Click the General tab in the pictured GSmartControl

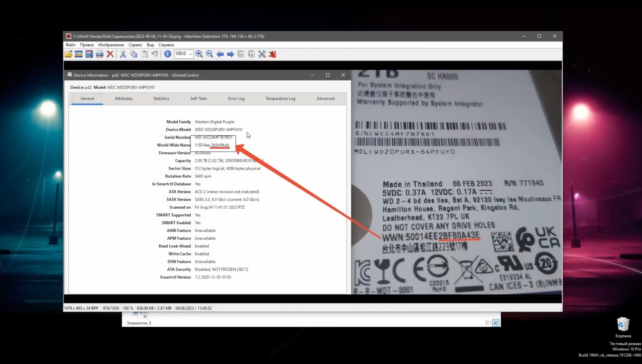[87, 98]
